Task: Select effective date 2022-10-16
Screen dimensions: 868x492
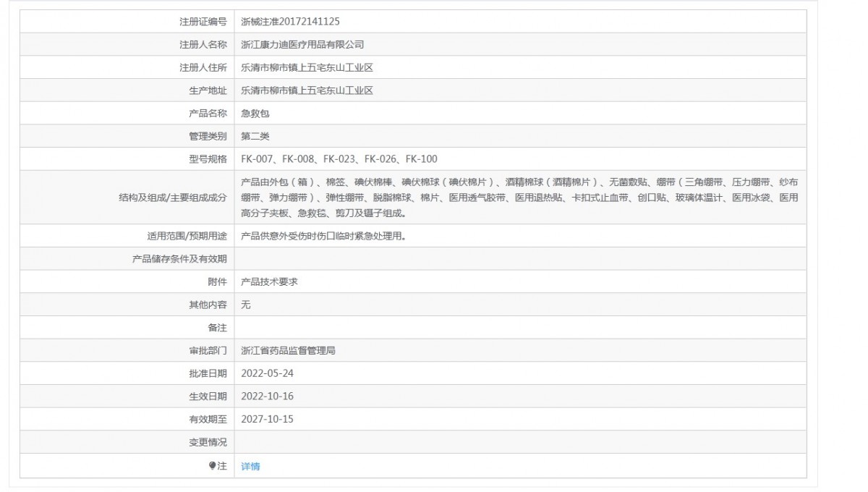Action: click(x=267, y=396)
